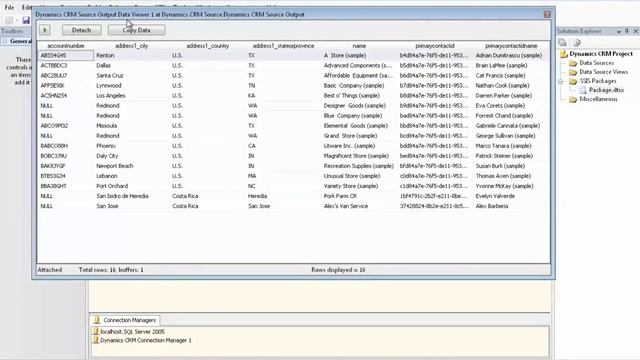The image size is (640, 360).
Task: Click the Pork Farm CR cell
Action: (359, 196)
